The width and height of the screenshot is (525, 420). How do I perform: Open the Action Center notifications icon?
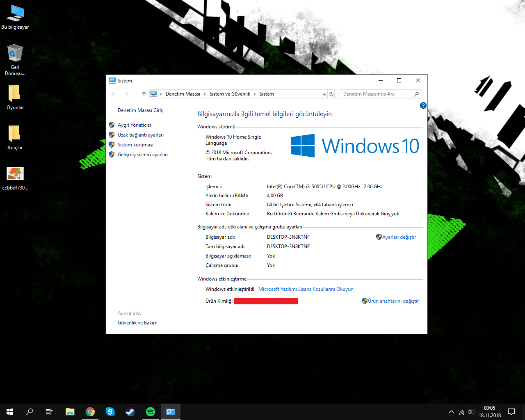click(x=511, y=412)
